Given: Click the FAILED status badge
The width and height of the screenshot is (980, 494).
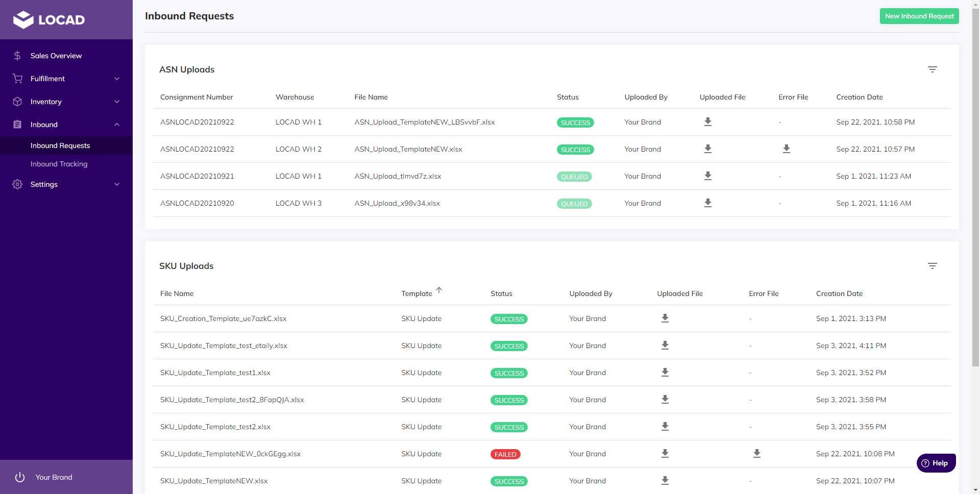Looking at the screenshot, I should pos(505,454).
